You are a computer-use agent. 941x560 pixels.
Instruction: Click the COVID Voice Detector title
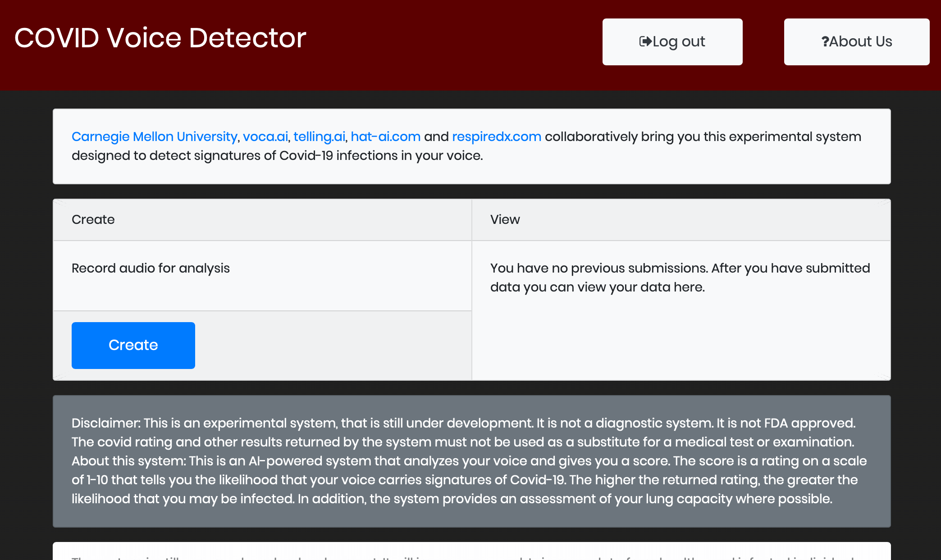[160, 37]
